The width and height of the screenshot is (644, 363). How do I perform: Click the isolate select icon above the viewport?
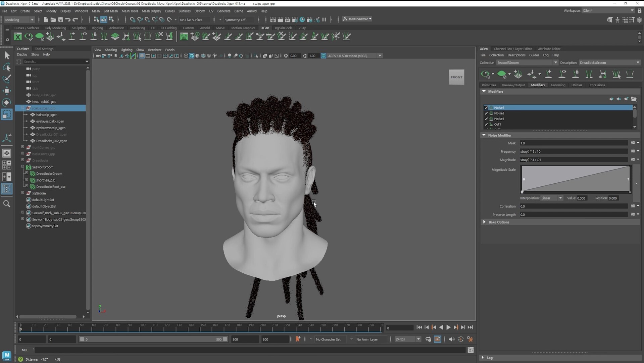pyautogui.click(x=256, y=56)
